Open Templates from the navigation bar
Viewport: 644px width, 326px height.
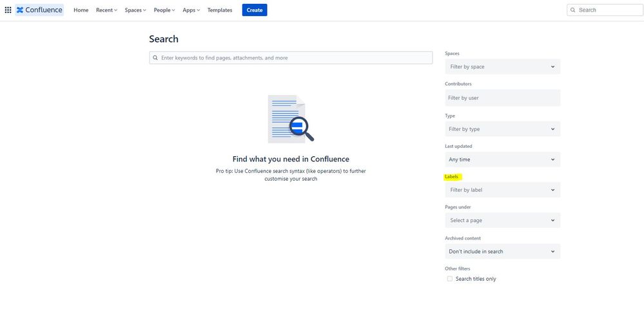coord(220,10)
